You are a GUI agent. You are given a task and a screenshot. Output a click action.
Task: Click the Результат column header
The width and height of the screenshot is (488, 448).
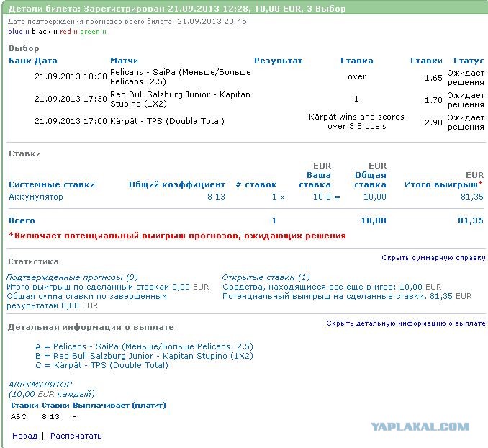279,61
